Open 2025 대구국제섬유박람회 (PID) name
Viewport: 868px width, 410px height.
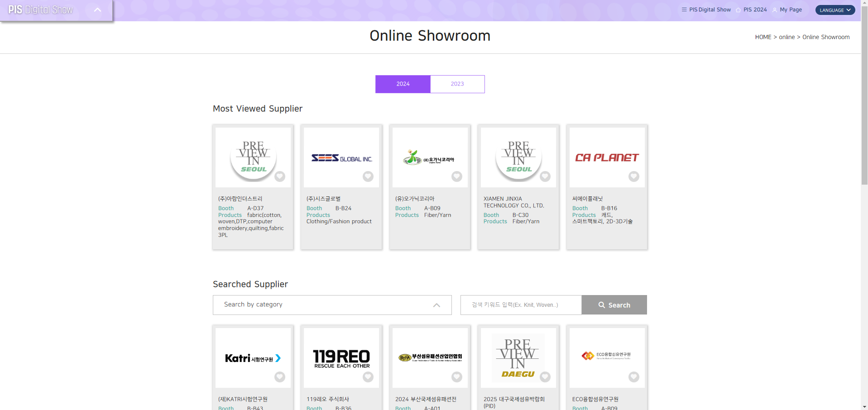[x=514, y=402]
